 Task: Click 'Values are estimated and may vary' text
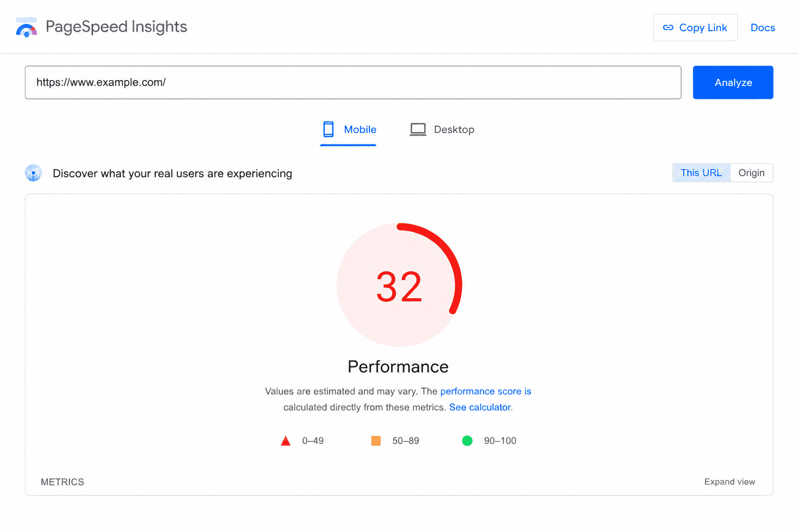[341, 391]
